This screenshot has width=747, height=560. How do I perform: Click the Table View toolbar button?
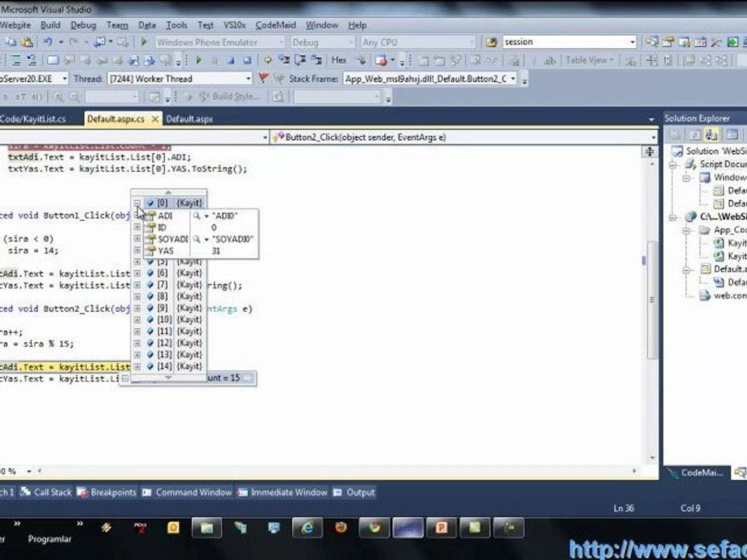[x=590, y=60]
